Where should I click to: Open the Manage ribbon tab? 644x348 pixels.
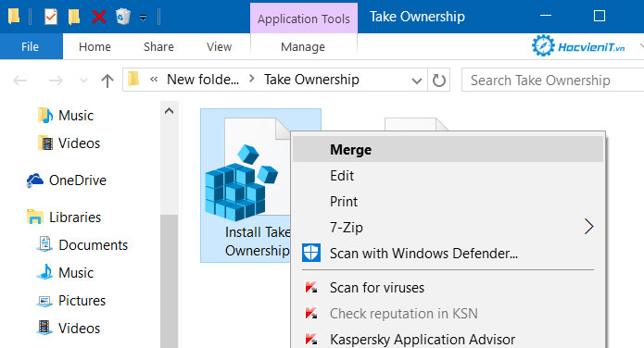pos(303,47)
